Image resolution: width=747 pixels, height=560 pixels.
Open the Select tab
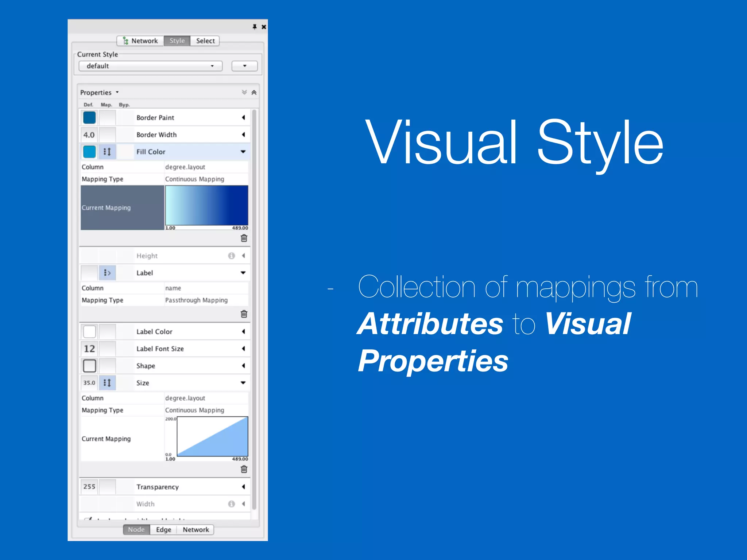[205, 41]
